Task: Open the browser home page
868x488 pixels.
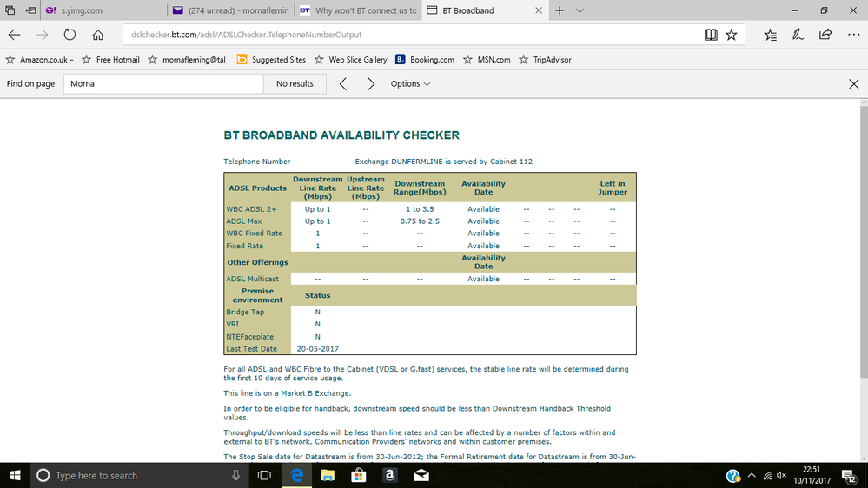Action: tap(98, 35)
